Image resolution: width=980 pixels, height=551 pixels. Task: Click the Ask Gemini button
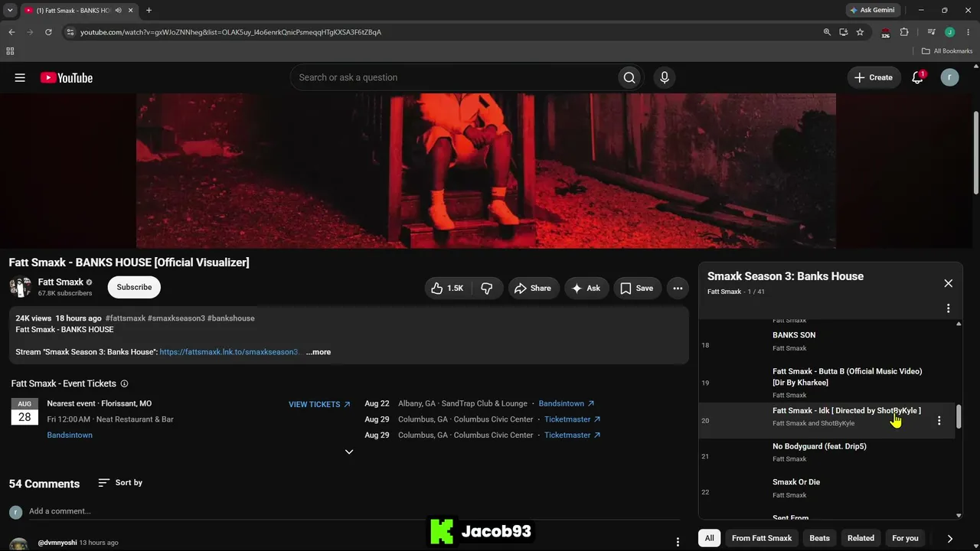(x=872, y=11)
